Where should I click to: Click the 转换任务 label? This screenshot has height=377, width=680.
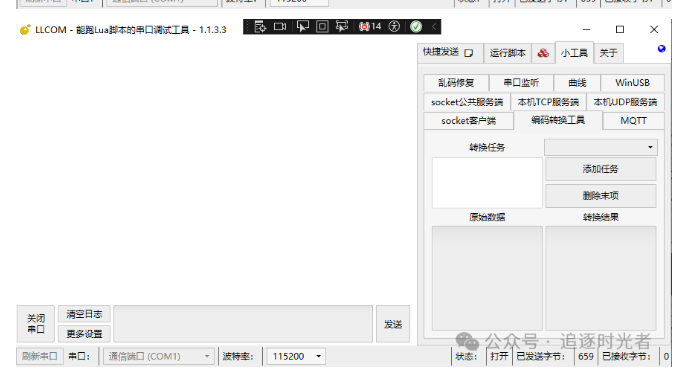pos(487,148)
